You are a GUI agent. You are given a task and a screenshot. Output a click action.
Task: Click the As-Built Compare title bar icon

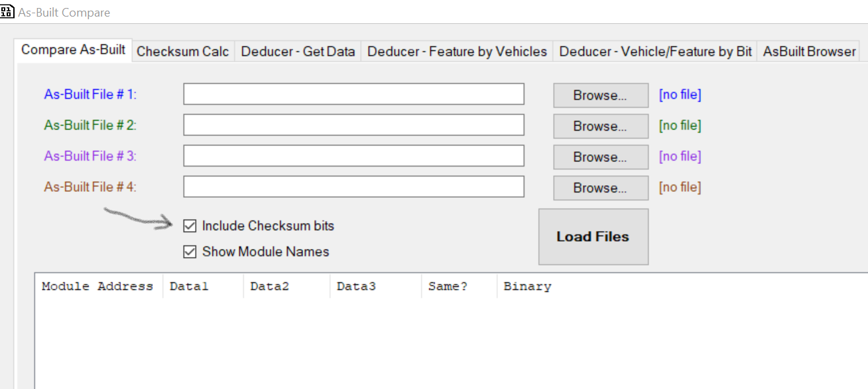(8, 12)
